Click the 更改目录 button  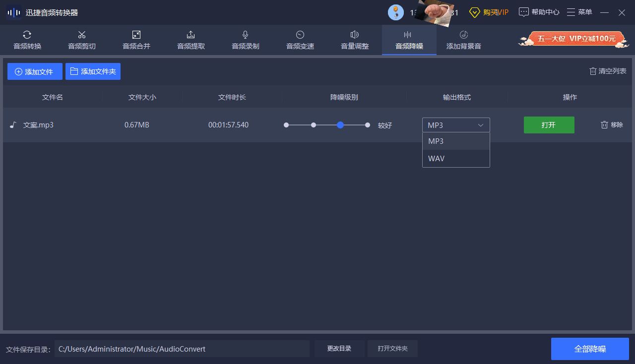point(339,349)
